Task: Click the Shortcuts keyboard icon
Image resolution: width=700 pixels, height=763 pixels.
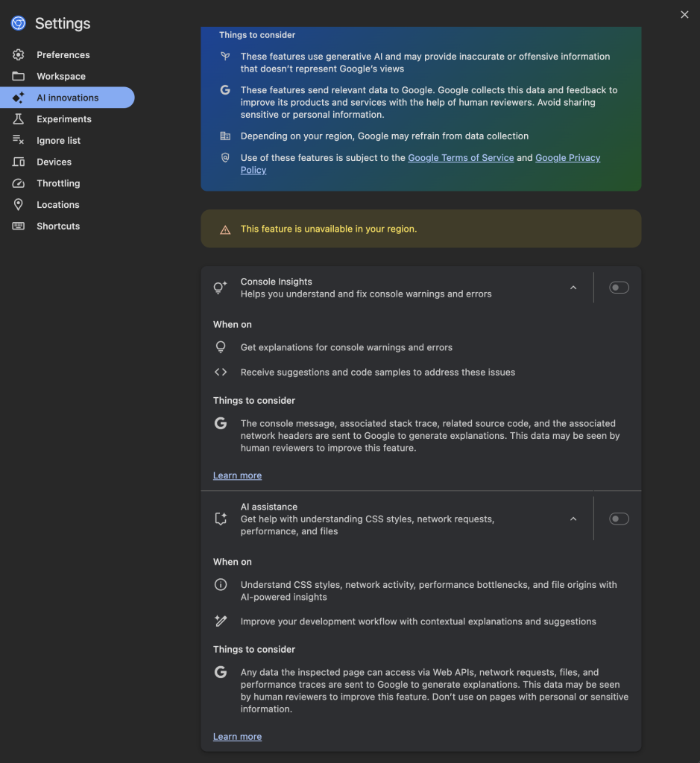Action: pyautogui.click(x=19, y=227)
